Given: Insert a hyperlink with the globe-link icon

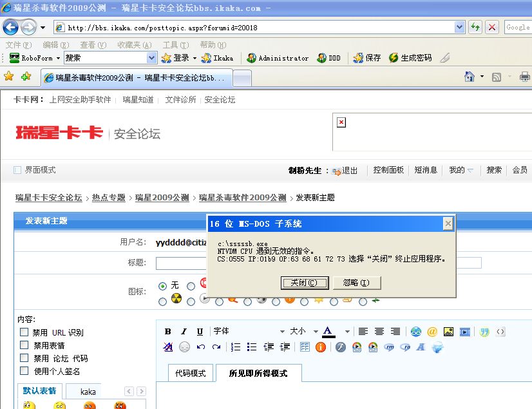Looking at the screenshot, I should coord(415,332).
